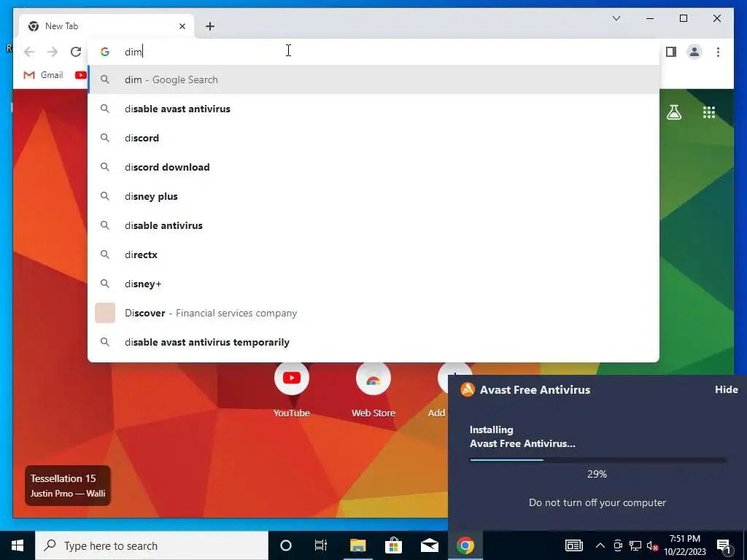
Task: Click the muted volume tray icon
Action: 652,545
